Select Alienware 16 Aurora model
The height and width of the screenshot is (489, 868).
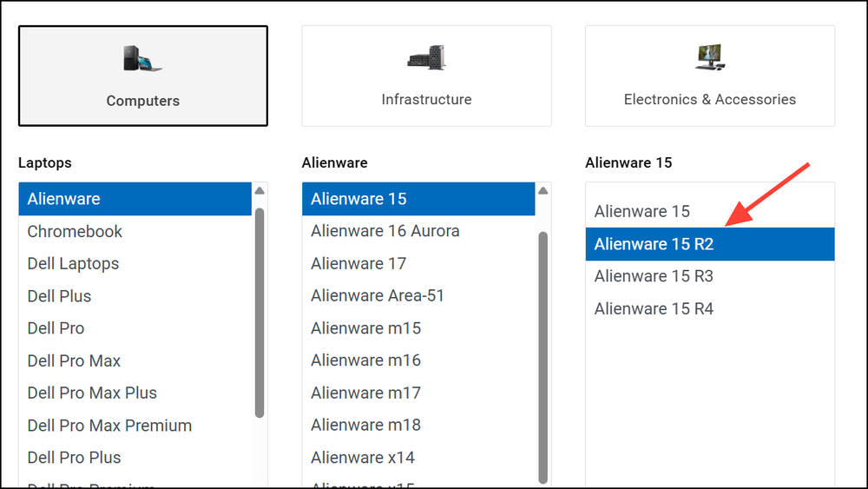tap(418, 231)
